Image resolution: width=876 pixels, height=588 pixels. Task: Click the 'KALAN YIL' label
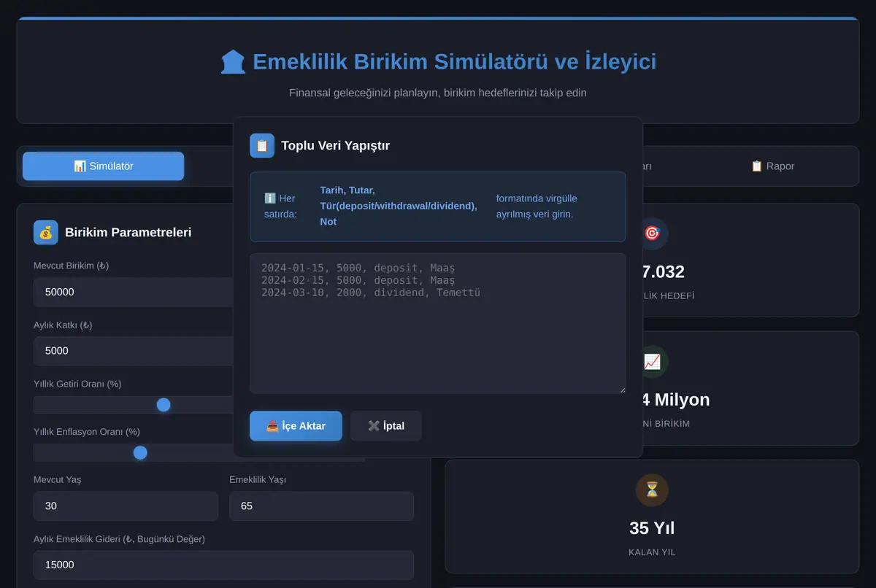tap(652, 552)
